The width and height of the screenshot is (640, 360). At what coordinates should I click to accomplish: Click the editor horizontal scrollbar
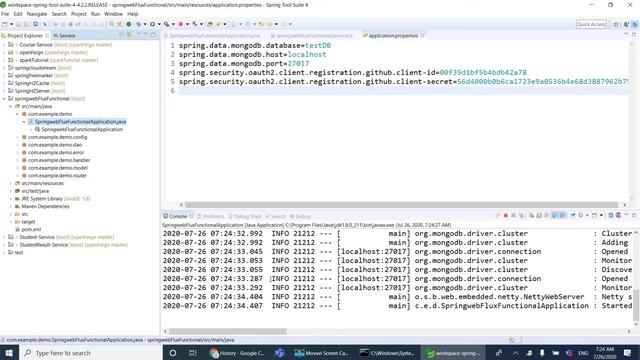(x=401, y=205)
